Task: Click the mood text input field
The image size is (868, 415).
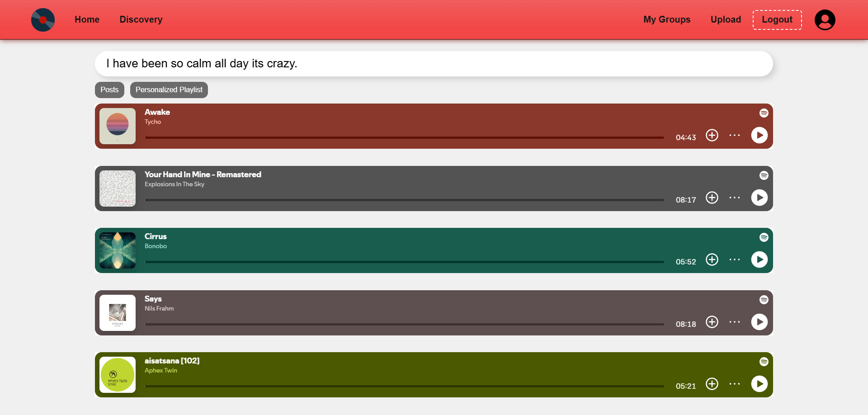Action: [x=434, y=64]
